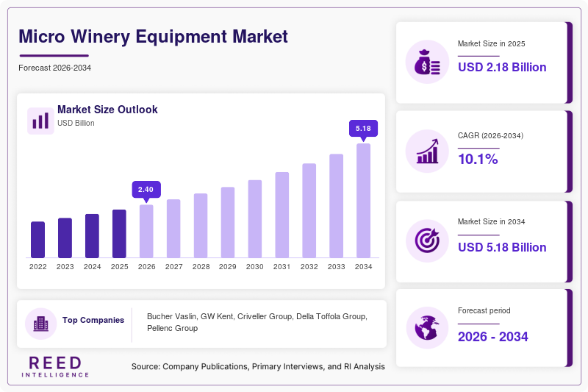Click the 2.40 value callout above 2026
This screenshot has height=392, width=588.
pos(146,190)
